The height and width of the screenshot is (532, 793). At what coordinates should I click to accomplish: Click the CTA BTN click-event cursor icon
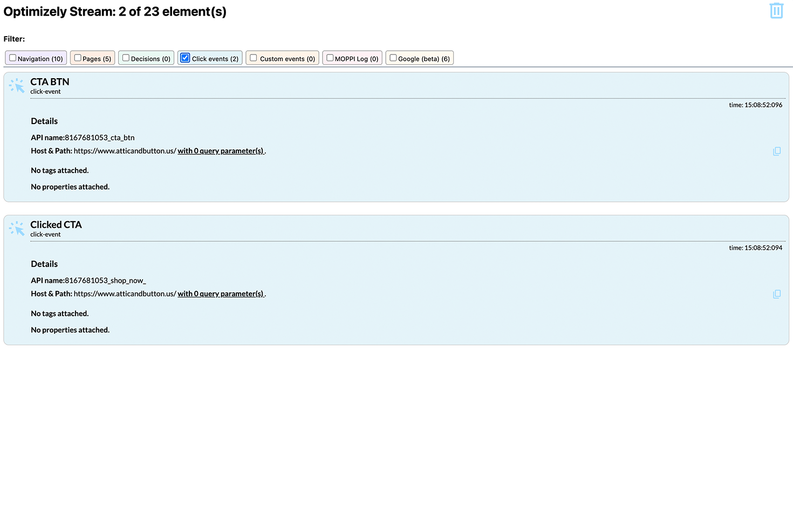point(17,86)
